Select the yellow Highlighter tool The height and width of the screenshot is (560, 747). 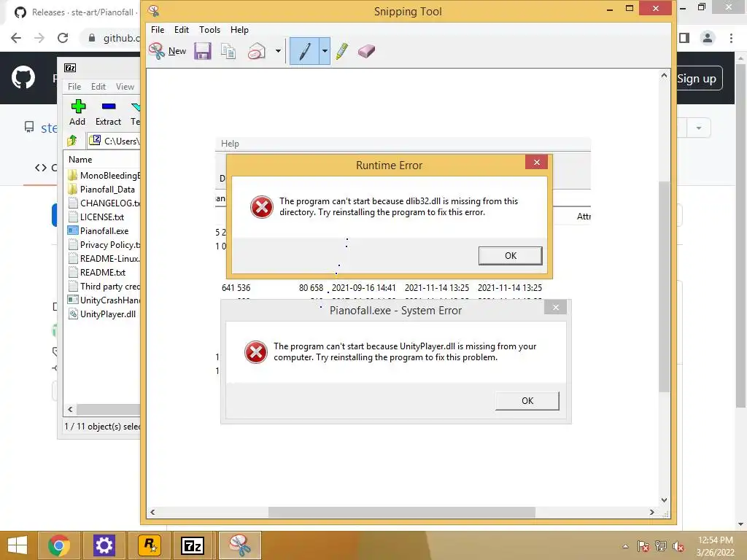point(341,51)
